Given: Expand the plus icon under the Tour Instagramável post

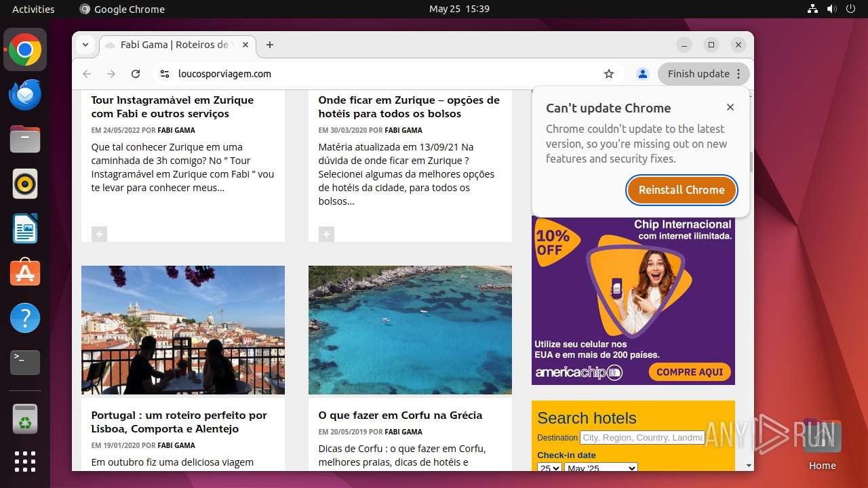Looking at the screenshot, I should tap(99, 234).
